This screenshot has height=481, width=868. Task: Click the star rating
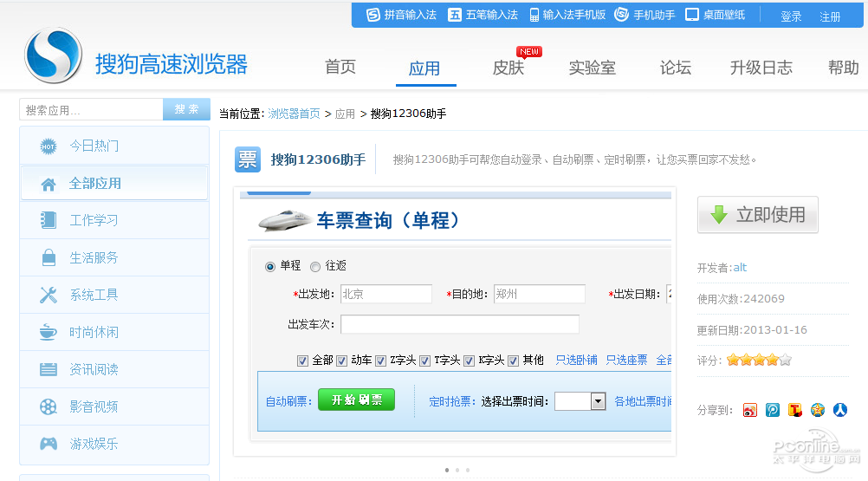click(x=759, y=361)
